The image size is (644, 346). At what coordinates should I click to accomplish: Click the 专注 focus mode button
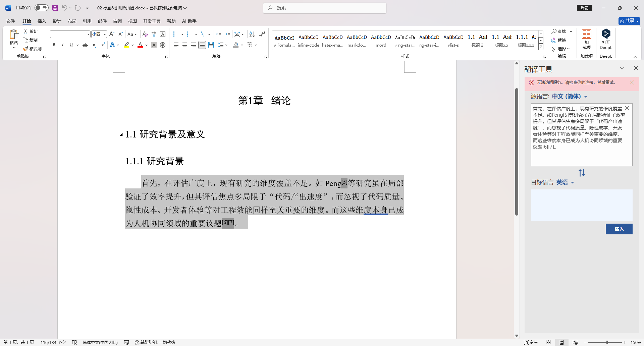[531, 342]
